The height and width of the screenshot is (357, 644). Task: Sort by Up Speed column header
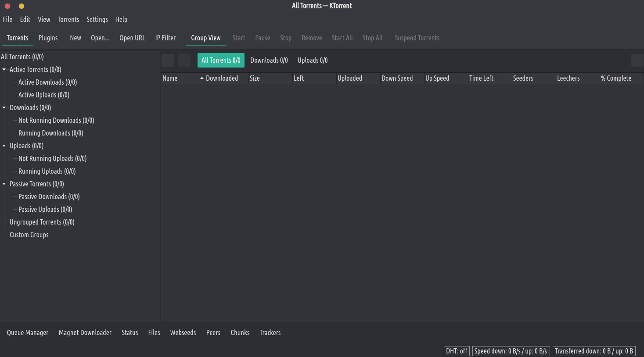pyautogui.click(x=446, y=78)
